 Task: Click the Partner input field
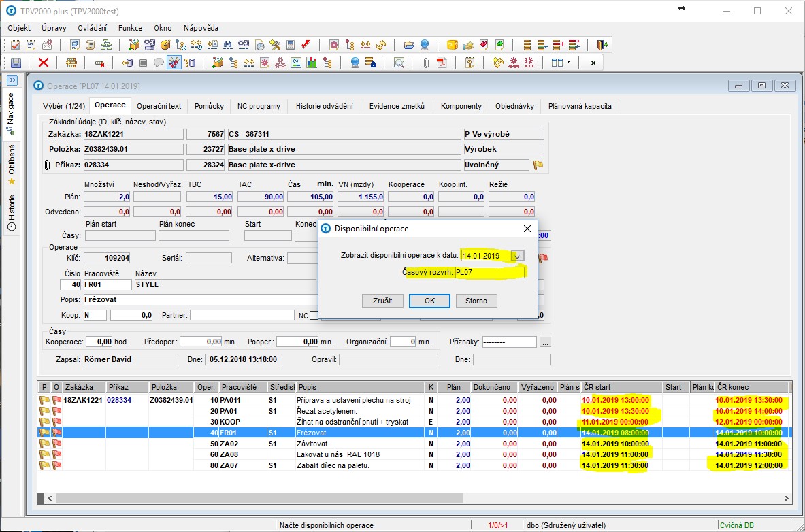(x=242, y=315)
